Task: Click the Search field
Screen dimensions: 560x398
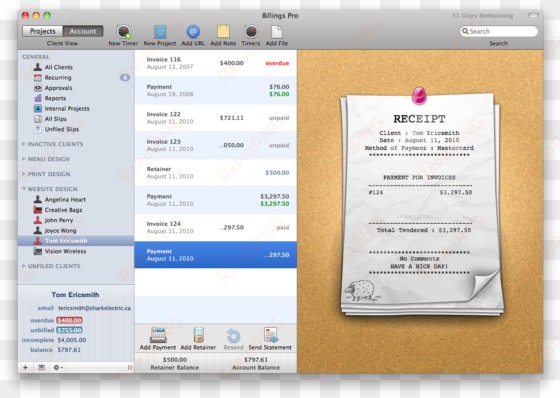Action: coord(499,31)
